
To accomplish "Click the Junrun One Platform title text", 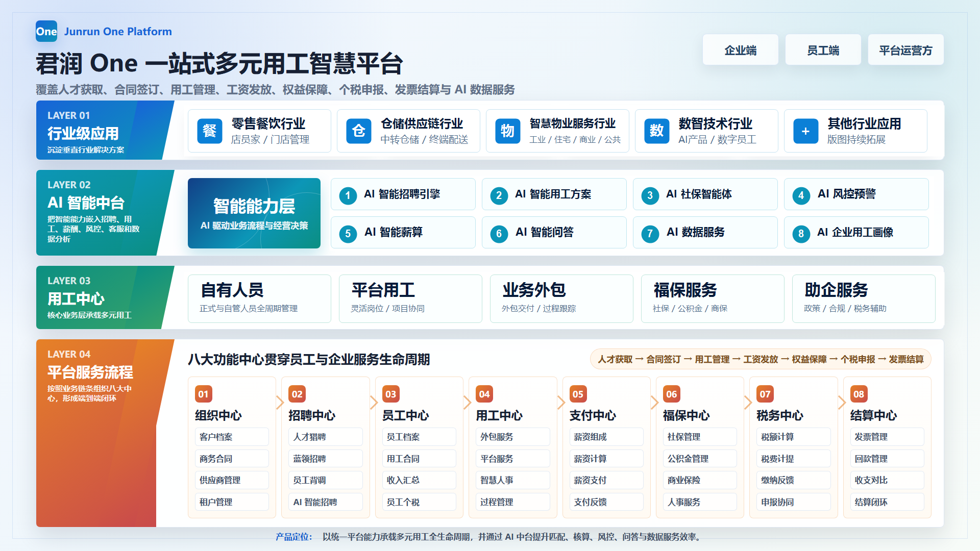I will 118,32.
